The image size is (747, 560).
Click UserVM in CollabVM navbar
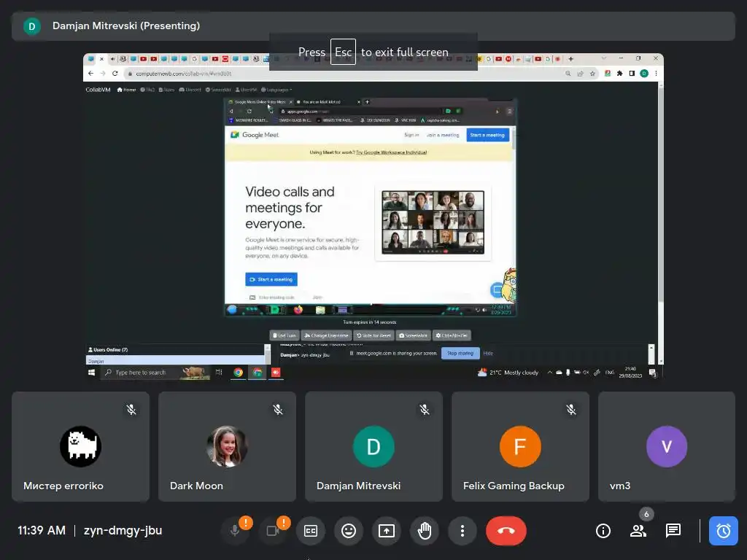[247, 90]
